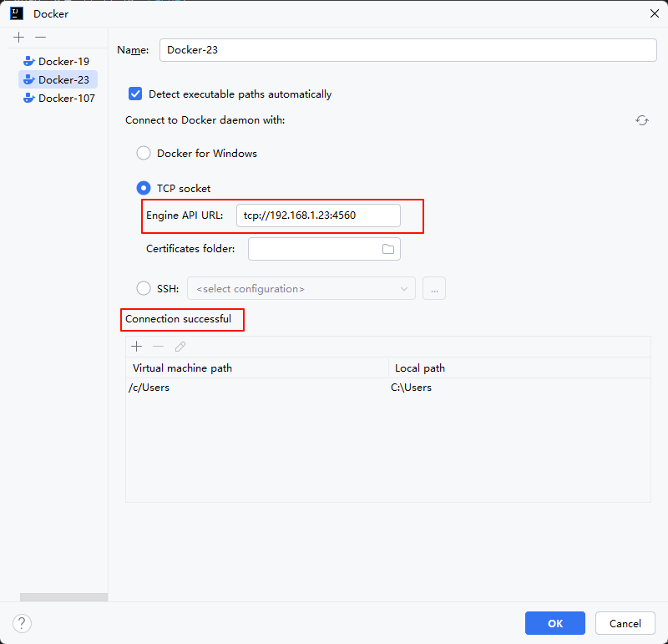Click the Engine API URL field
Viewport: 668px width, 644px height.
click(x=318, y=216)
